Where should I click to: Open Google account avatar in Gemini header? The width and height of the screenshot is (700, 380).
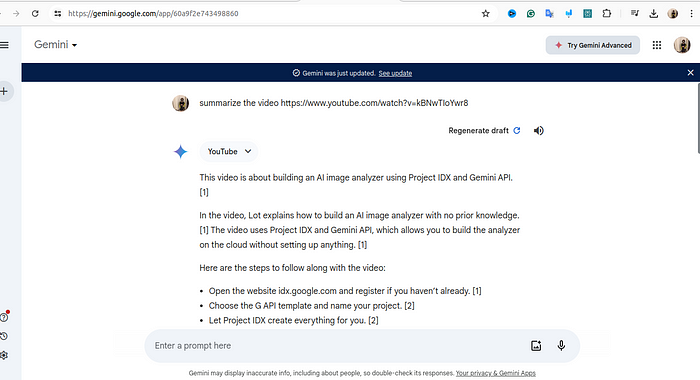coord(682,45)
